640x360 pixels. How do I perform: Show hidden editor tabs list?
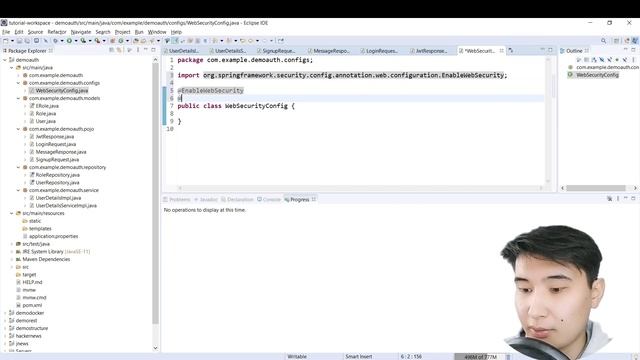click(x=511, y=50)
